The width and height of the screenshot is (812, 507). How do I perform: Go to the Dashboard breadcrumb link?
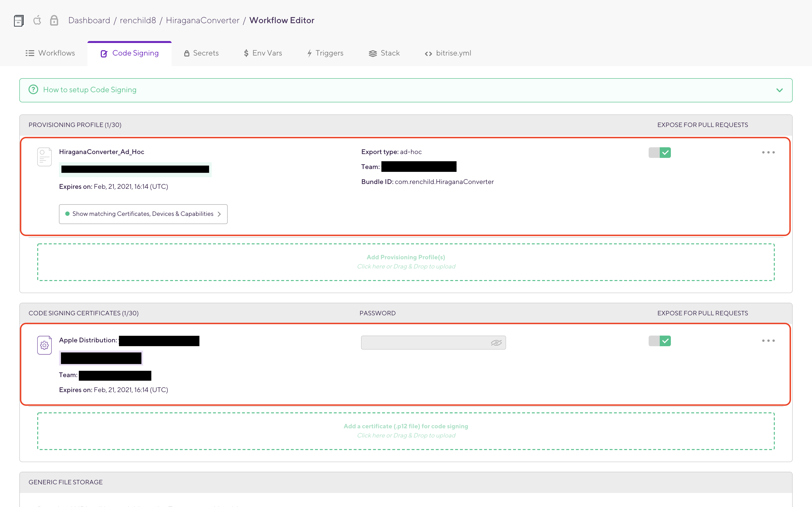tap(89, 21)
